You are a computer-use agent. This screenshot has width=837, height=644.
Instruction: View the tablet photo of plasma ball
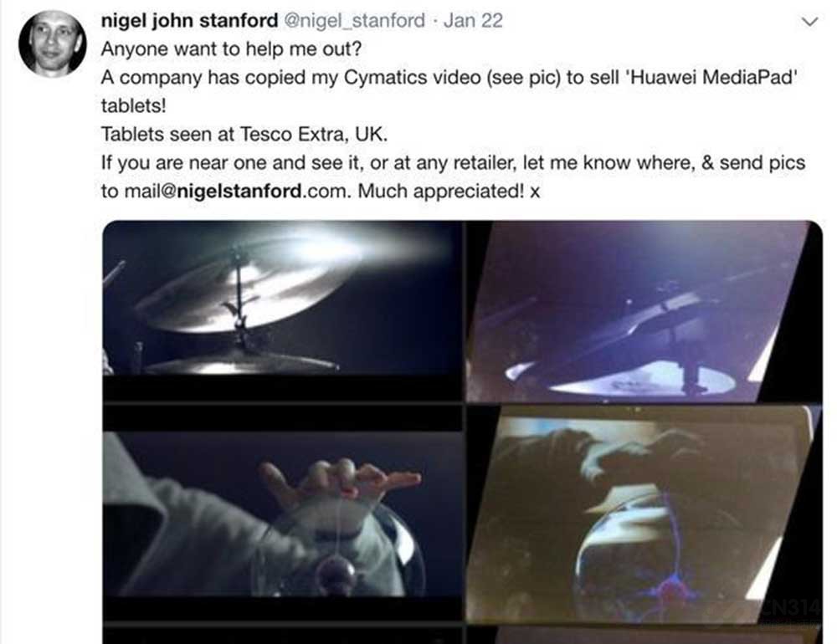(644, 514)
